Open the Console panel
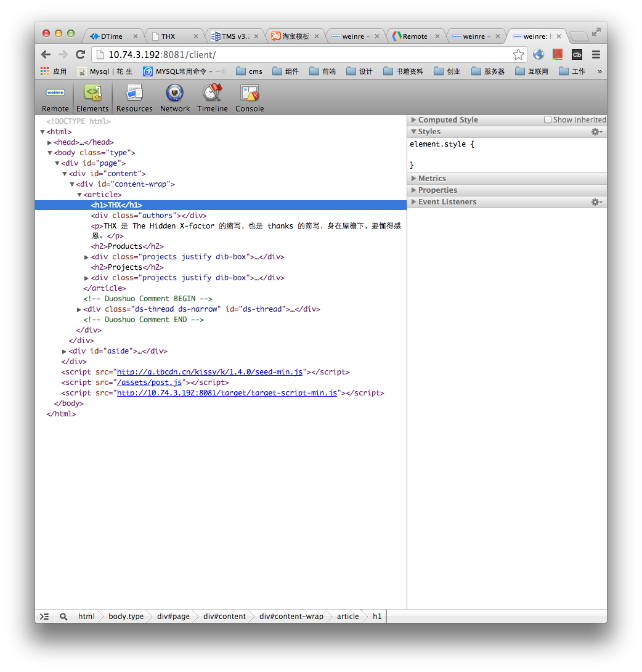Screen dimensions: 642x672 tap(250, 98)
